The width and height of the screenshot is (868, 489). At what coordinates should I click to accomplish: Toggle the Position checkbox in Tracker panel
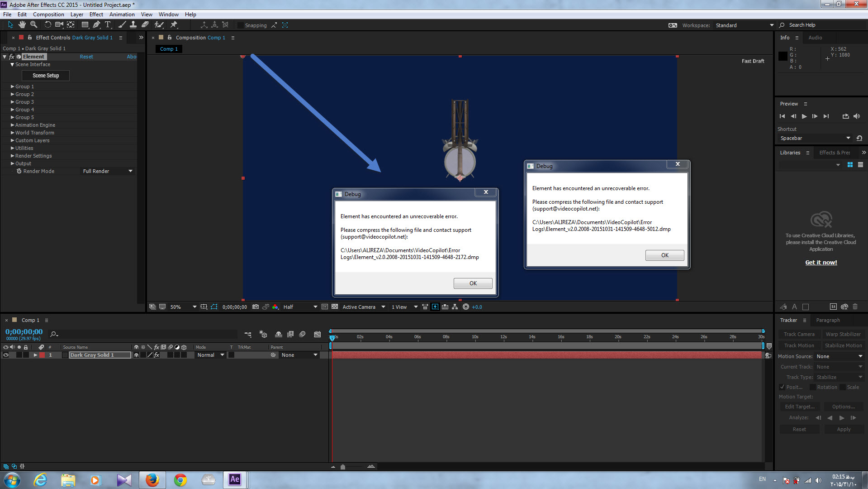pos(783,387)
